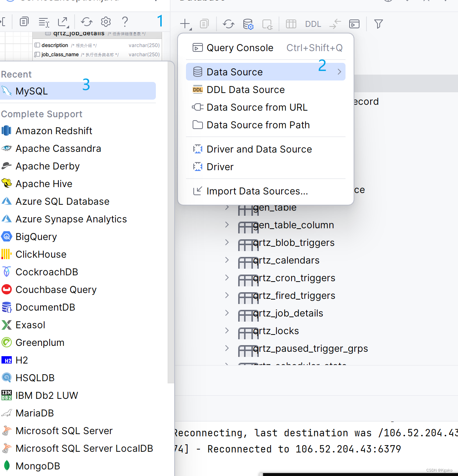The image size is (458, 476).
Task: Click the Edit Data table icon
Action: (291, 24)
